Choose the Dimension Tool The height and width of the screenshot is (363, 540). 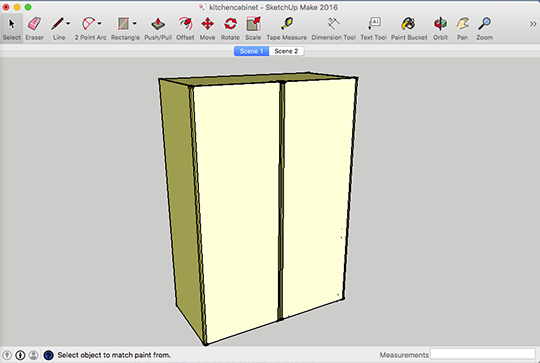tap(333, 28)
